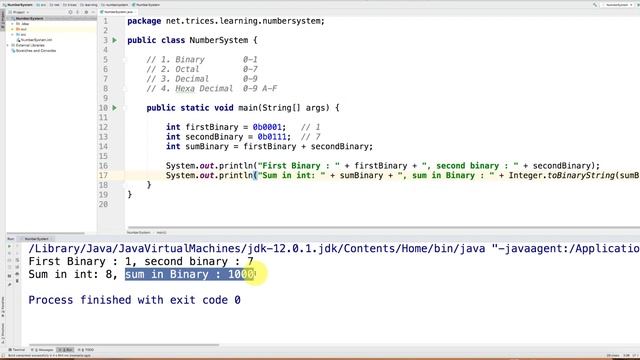Click the collapse-all icon in Project panel header
The width and height of the screenshot is (640, 360).
[78, 12]
